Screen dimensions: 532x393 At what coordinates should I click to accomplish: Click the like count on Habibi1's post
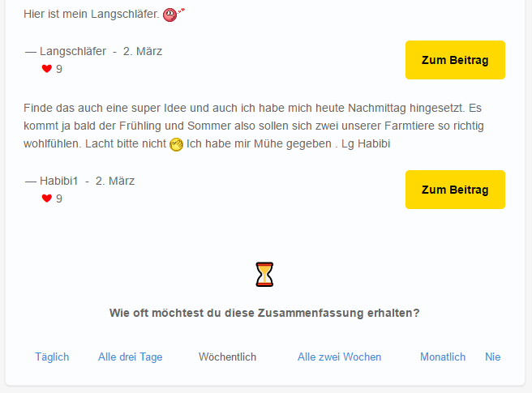(59, 199)
